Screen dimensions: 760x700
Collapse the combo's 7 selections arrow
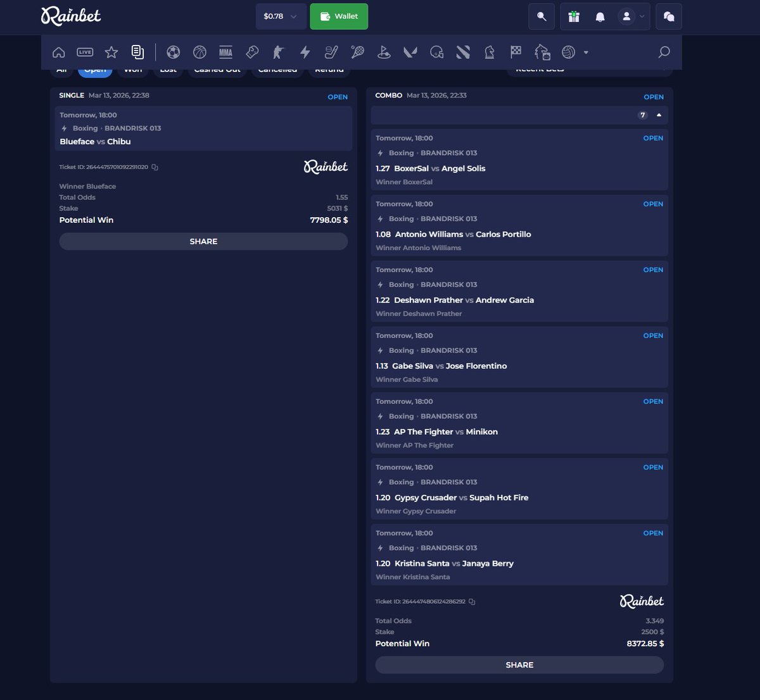[x=659, y=115]
